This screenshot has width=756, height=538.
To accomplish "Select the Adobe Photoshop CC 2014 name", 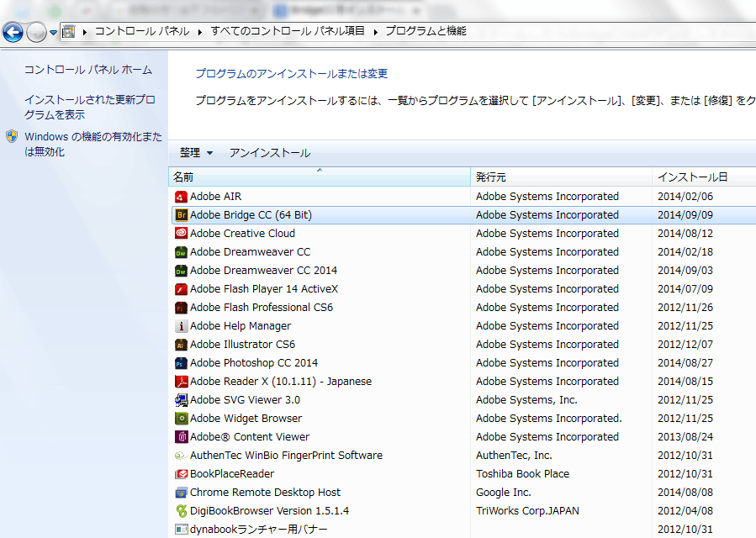I will pos(254,363).
